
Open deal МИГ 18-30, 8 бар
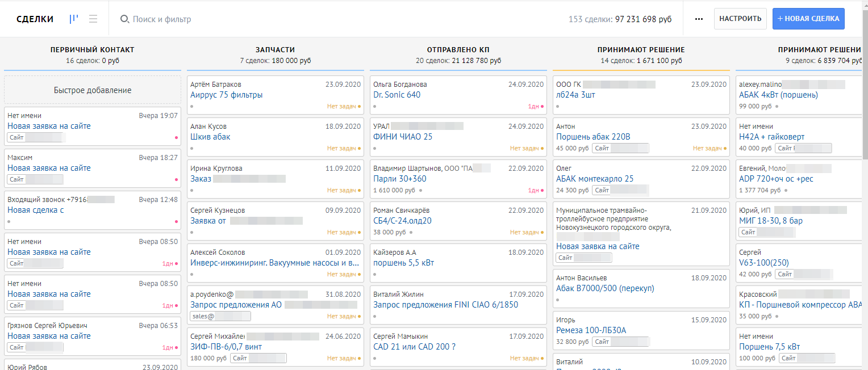(771, 221)
